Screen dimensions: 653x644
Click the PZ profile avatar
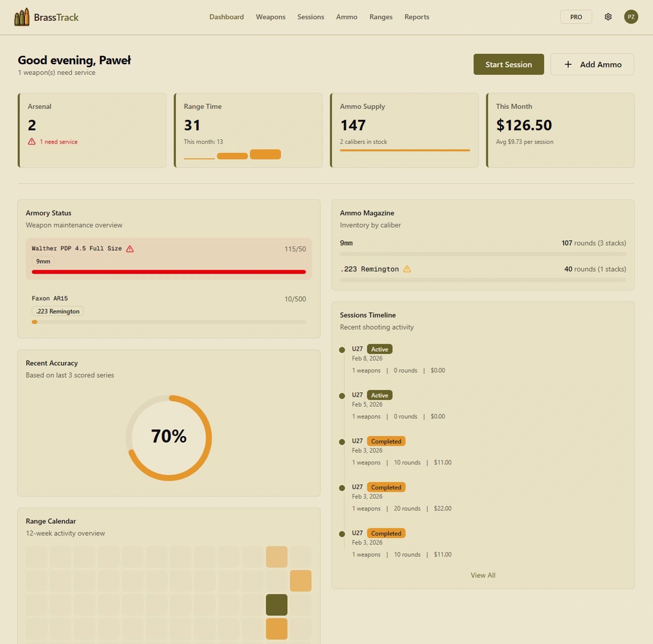pyautogui.click(x=631, y=16)
